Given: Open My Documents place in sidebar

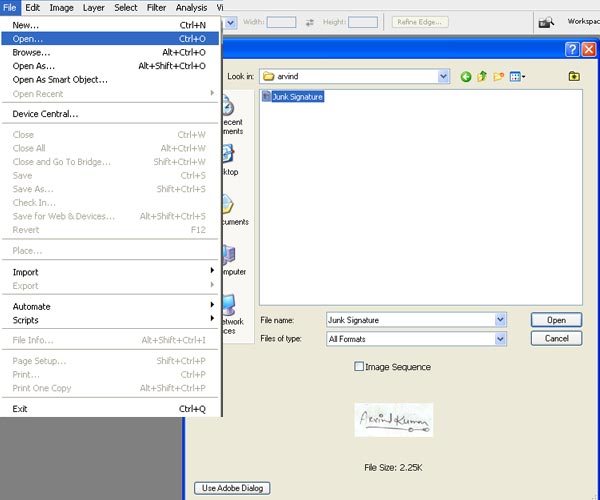Looking at the screenshot, I should [235, 210].
